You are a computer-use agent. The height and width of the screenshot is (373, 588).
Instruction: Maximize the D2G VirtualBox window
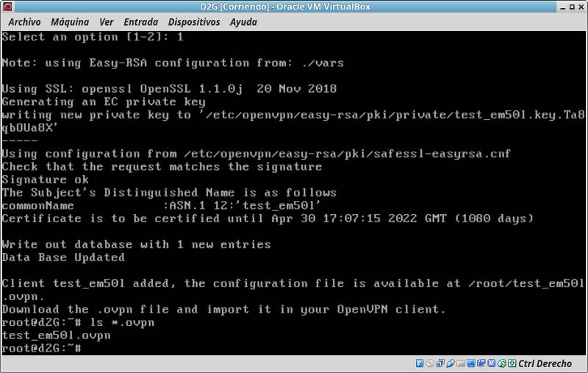coord(572,7)
